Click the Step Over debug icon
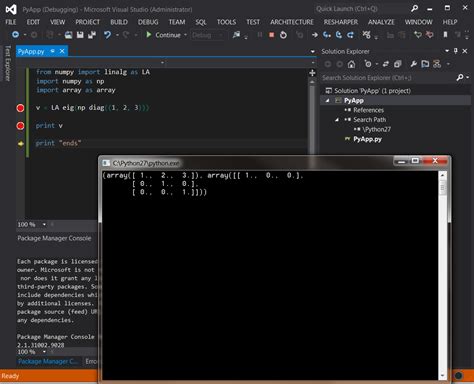Image resolution: width=474 pixels, height=384 pixels. 339,35
